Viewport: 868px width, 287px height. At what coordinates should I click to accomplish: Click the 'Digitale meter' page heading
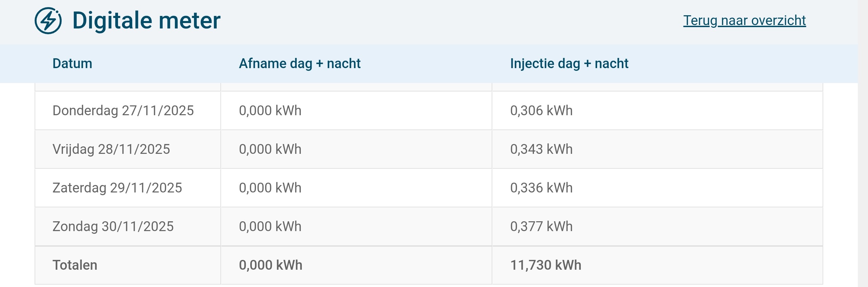(146, 21)
